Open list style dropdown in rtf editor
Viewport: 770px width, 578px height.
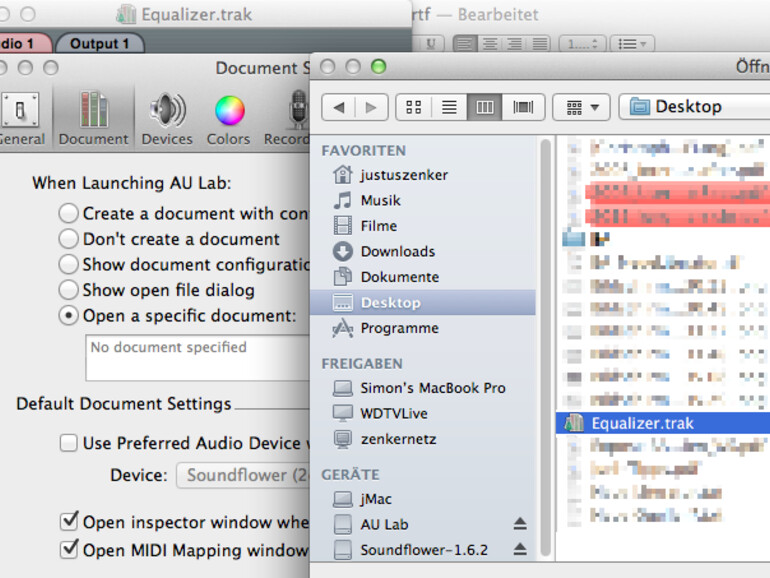632,44
